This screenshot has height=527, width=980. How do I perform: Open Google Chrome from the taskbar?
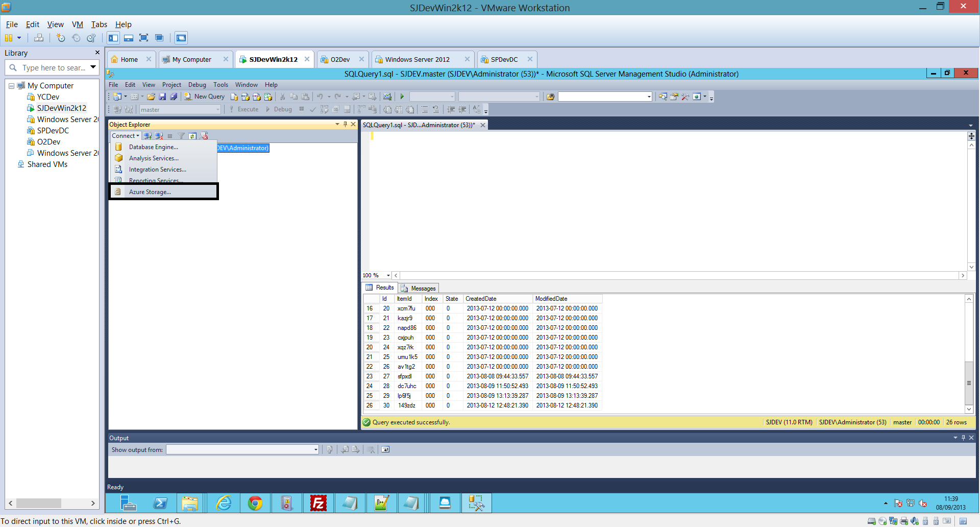pyautogui.click(x=255, y=504)
